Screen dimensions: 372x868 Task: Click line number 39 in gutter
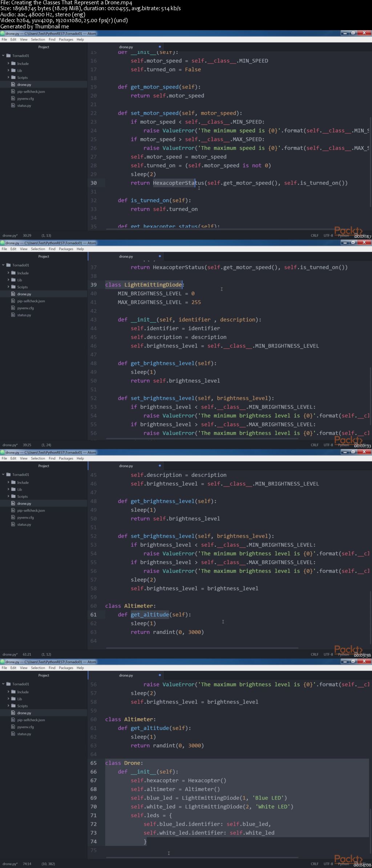pos(94,285)
